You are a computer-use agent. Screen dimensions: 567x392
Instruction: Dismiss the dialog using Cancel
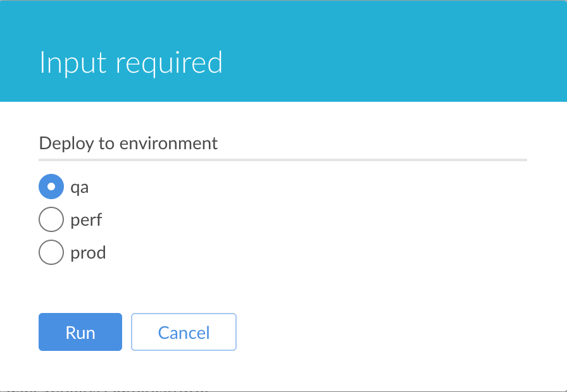[184, 332]
